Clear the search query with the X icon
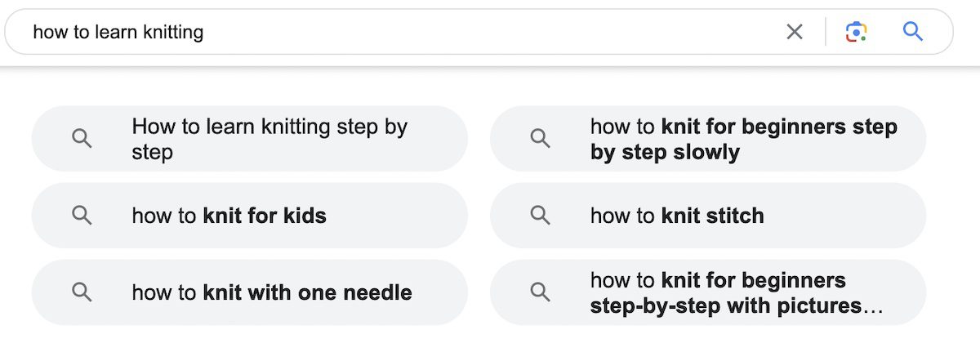Viewport: 980px width, 361px height. pyautogui.click(x=794, y=32)
